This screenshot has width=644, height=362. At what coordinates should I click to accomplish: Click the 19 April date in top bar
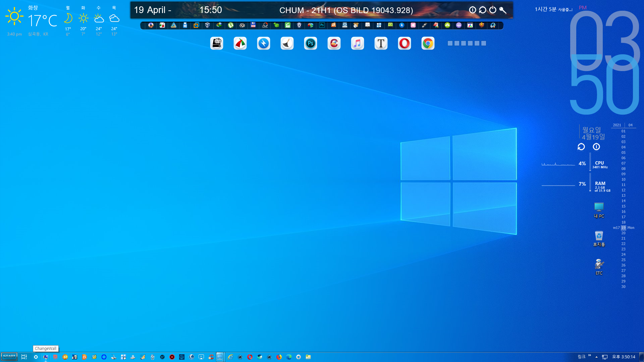(x=153, y=10)
